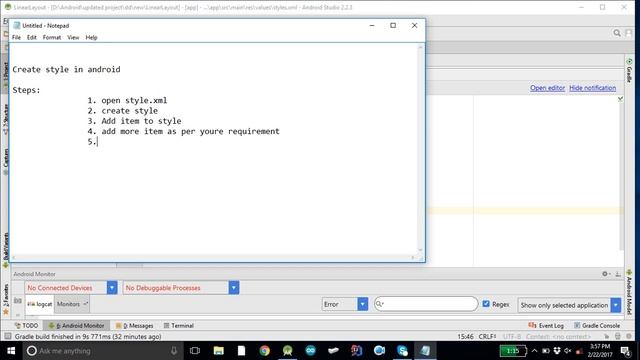Toggle the Regex checkbox
This screenshot has height=360, width=640.
pos(486,304)
